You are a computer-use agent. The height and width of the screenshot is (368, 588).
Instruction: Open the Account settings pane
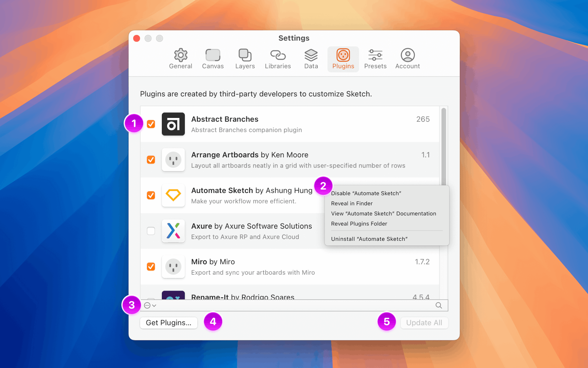[407, 58]
